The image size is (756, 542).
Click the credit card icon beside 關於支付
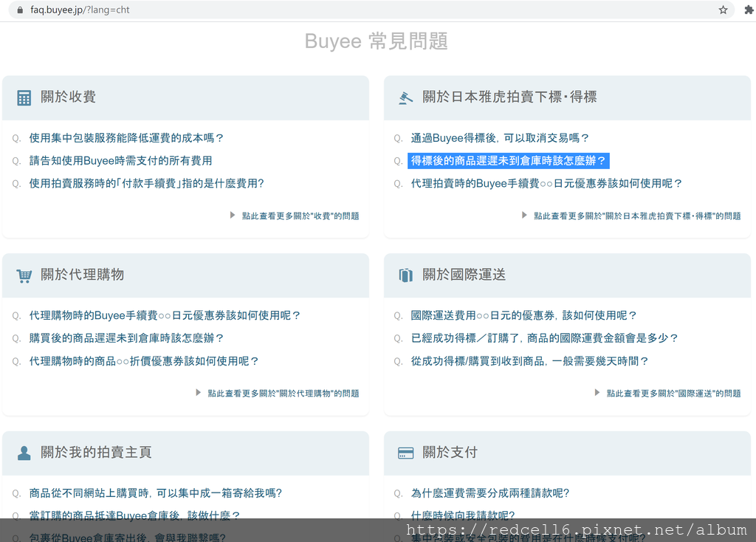click(405, 453)
